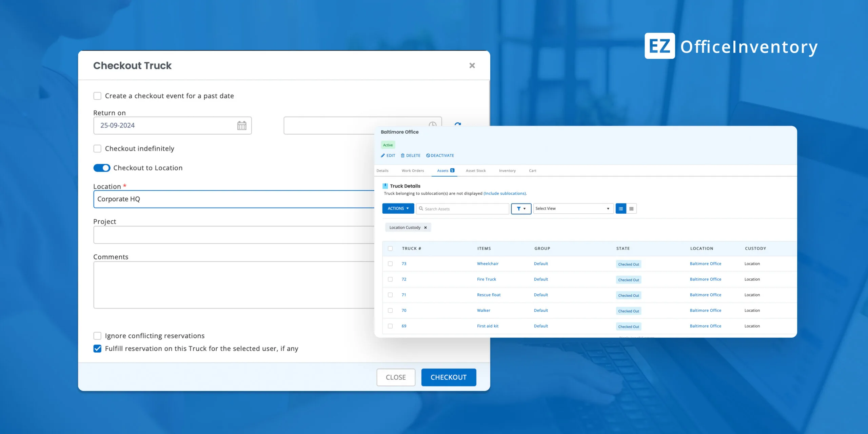Switch to grid view icon

(x=631, y=209)
